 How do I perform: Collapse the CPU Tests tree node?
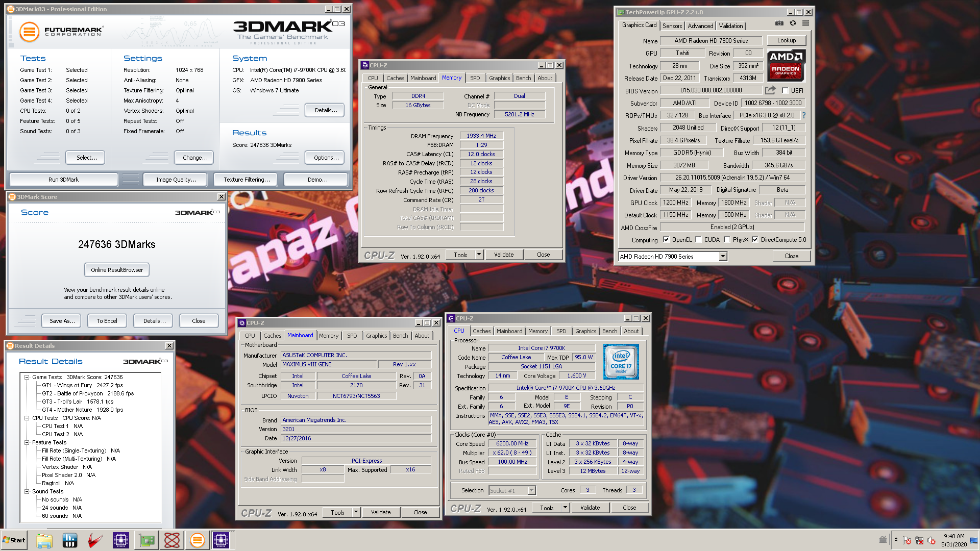(27, 418)
